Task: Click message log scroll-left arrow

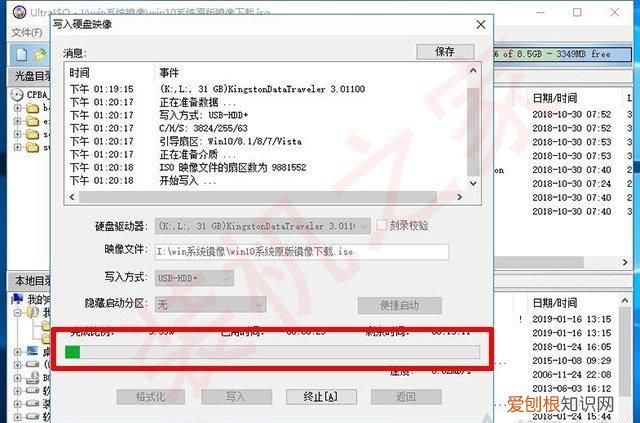Action: pyautogui.click(x=72, y=197)
